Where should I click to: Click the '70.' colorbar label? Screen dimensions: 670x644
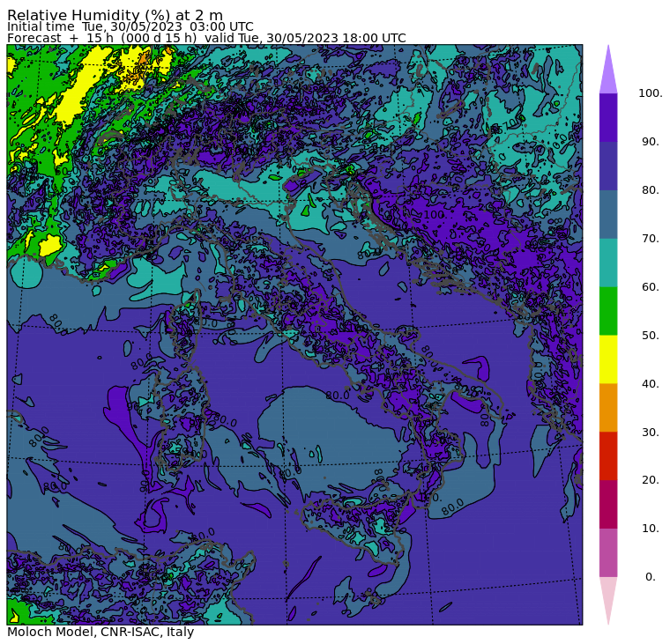pyautogui.click(x=650, y=238)
